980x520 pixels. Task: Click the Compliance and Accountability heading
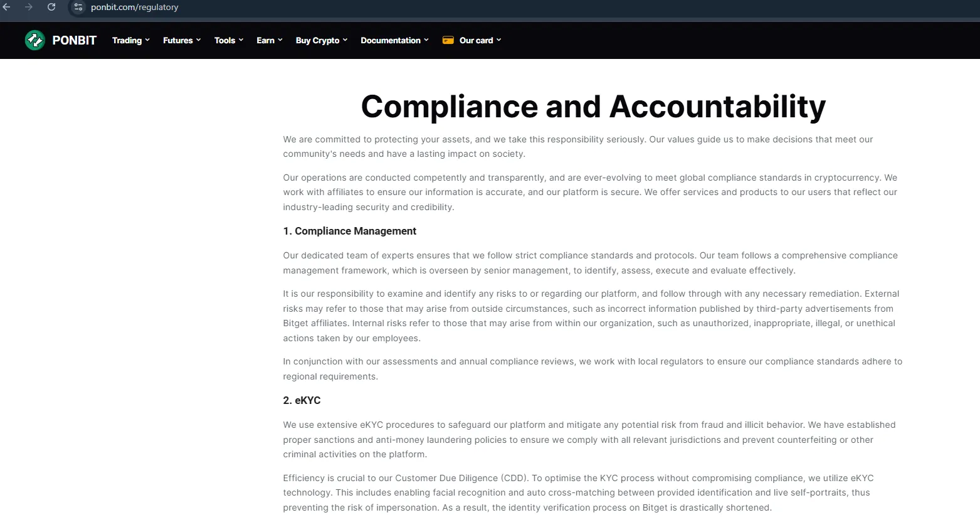[593, 106]
